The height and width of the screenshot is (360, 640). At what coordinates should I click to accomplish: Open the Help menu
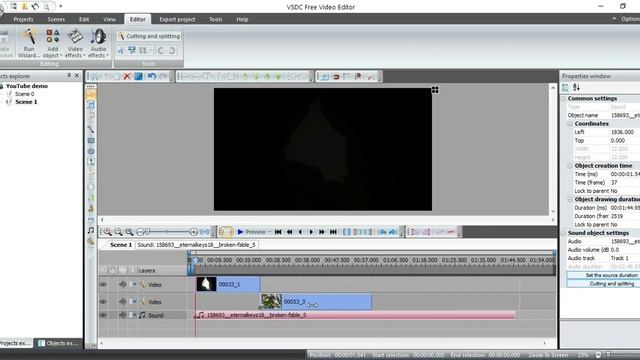[242, 19]
